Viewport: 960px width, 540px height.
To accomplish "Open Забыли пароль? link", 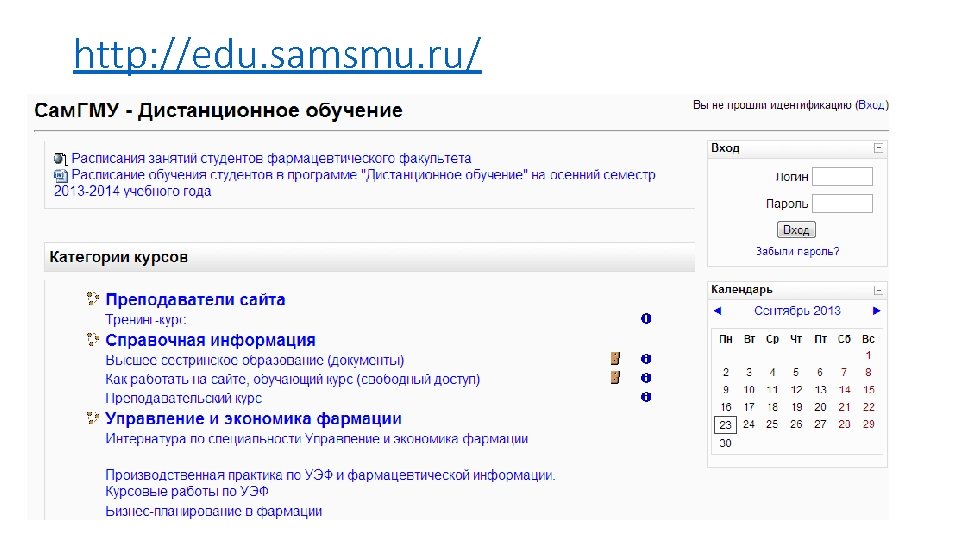I will 797,251.
